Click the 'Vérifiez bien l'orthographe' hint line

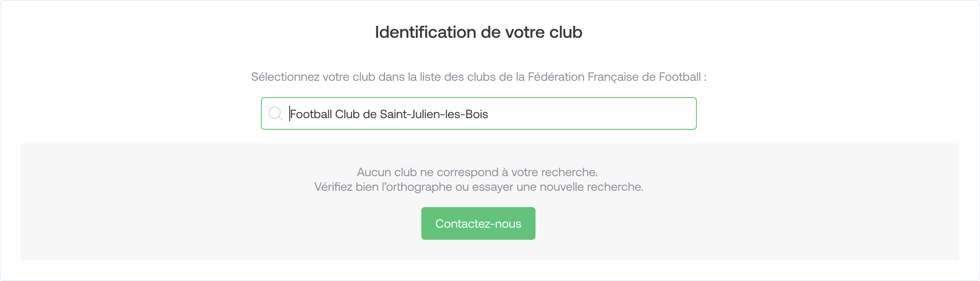(x=478, y=187)
